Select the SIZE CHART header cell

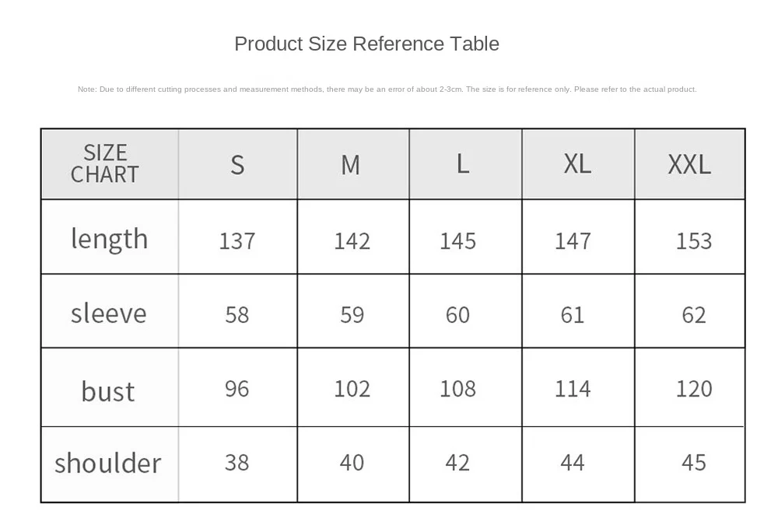(x=110, y=164)
